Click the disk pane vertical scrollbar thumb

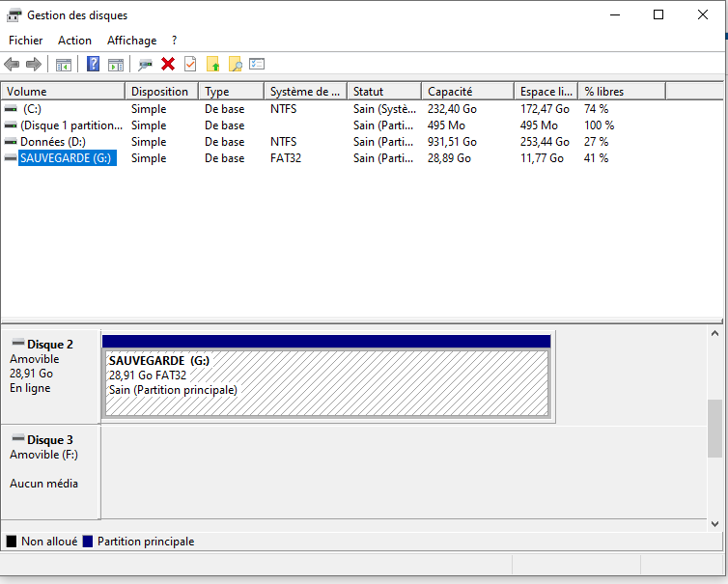pos(715,429)
